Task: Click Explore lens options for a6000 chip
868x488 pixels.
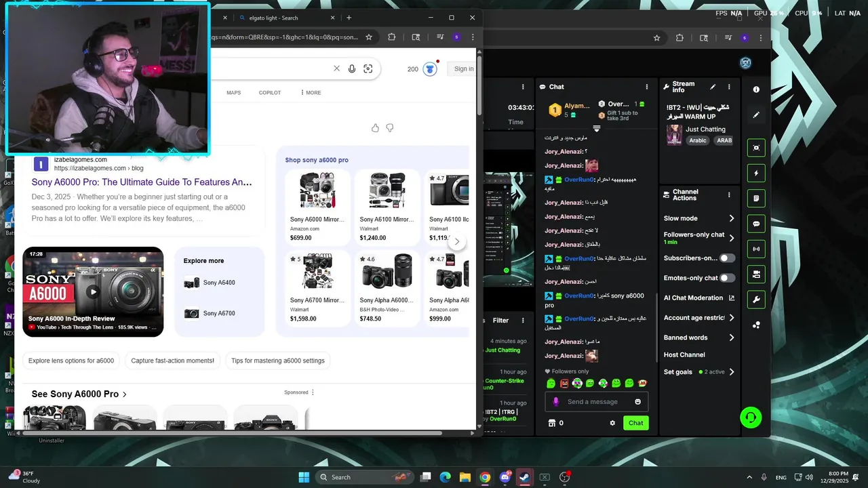Action: [x=71, y=361]
